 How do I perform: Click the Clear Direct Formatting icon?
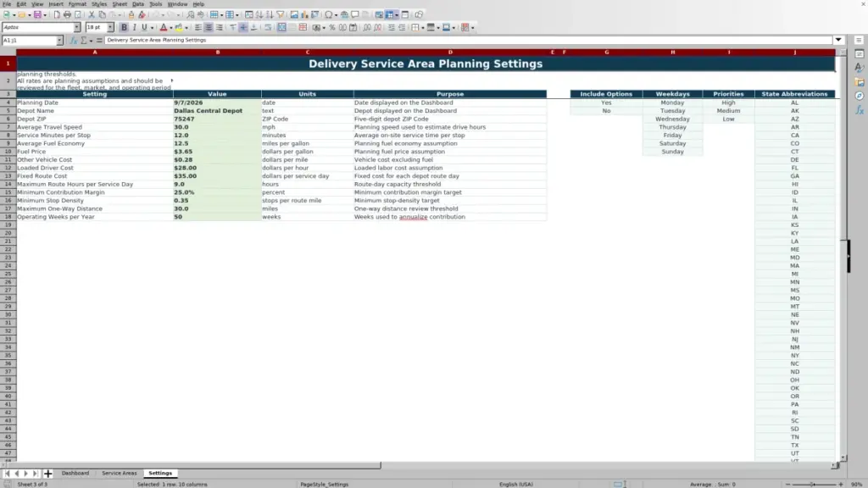coord(142,14)
